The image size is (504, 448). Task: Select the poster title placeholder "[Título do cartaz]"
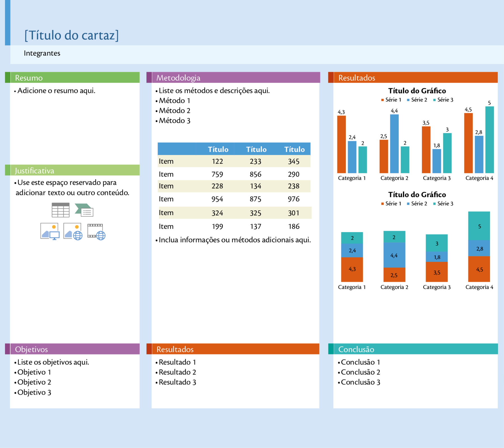pos(72,35)
